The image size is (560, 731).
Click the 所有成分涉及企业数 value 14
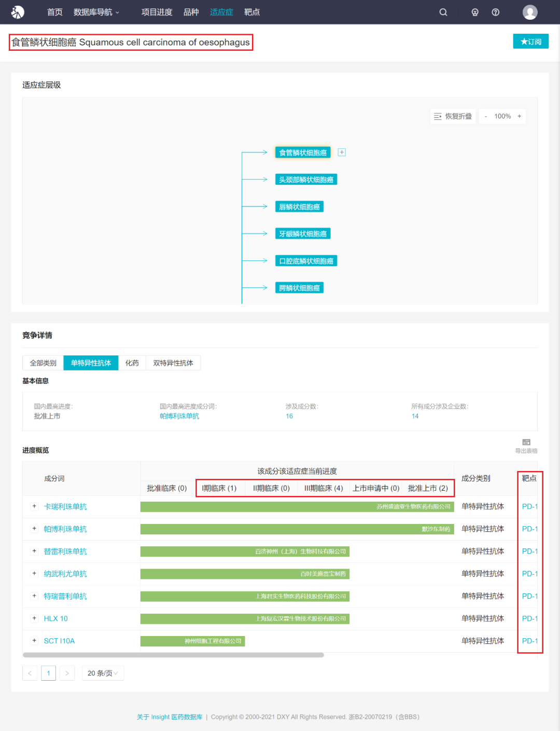tap(415, 416)
